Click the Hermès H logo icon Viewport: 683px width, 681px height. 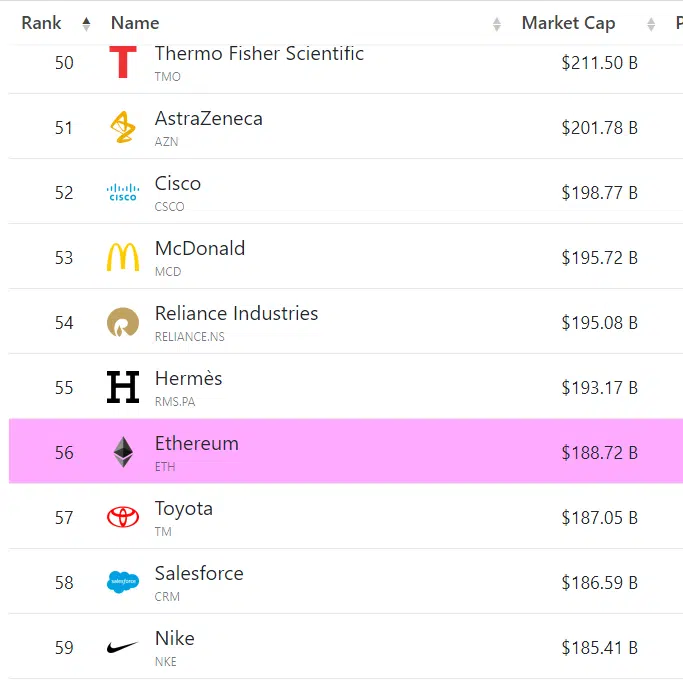click(x=123, y=387)
